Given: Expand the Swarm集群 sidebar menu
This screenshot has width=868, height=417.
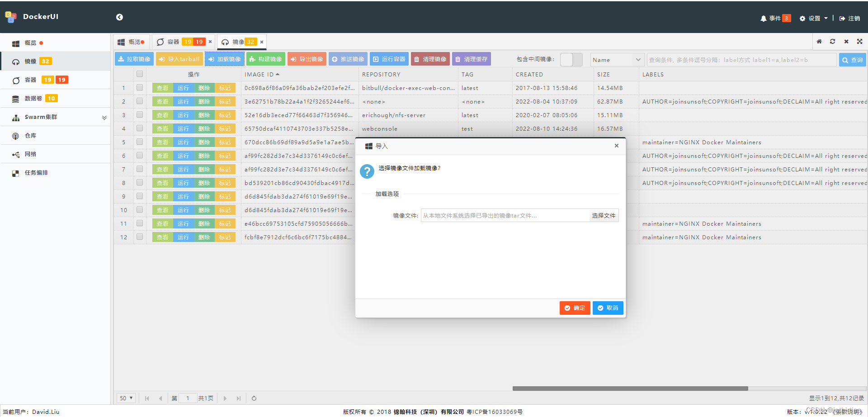Looking at the screenshot, I should click(55, 117).
